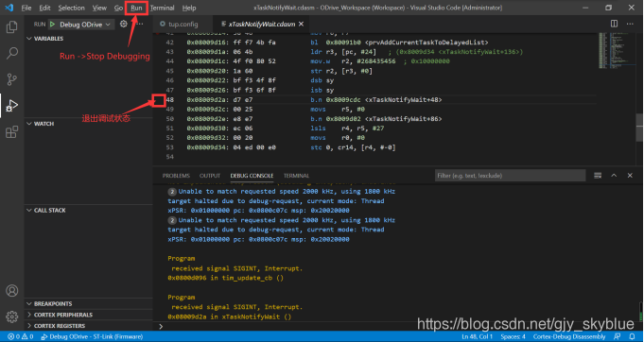Screen dimensions: 644x342
Task: Start debugging with green play button
Action: tap(53, 25)
